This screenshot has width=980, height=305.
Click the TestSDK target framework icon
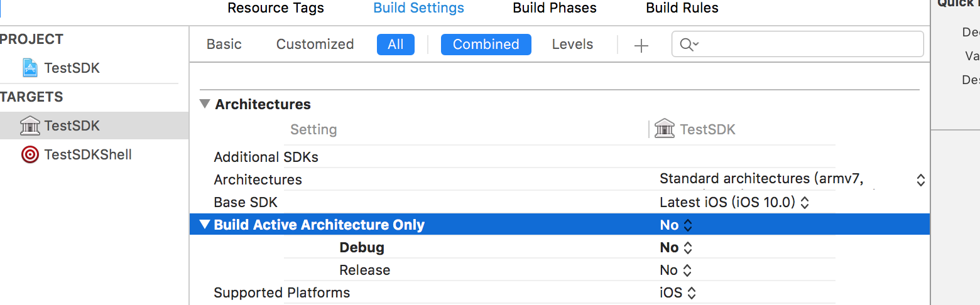[30, 126]
